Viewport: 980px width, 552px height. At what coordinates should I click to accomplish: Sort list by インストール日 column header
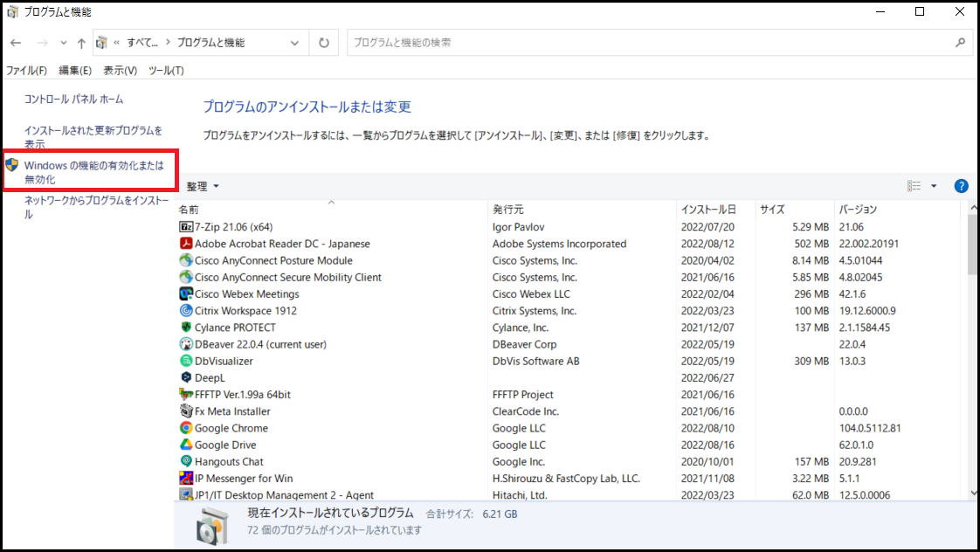click(708, 210)
